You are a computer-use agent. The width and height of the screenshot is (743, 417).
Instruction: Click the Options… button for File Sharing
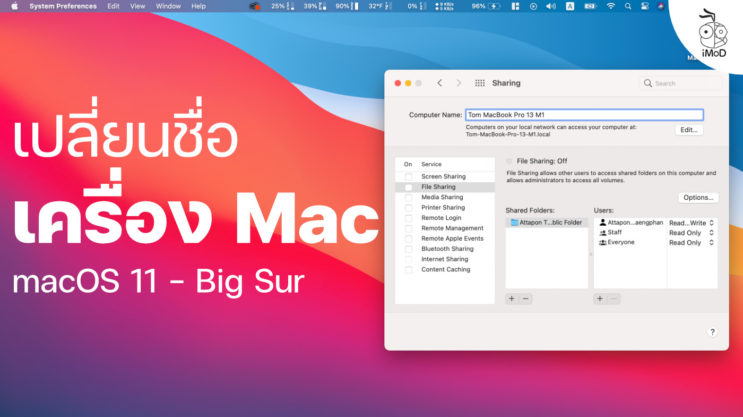coord(697,197)
